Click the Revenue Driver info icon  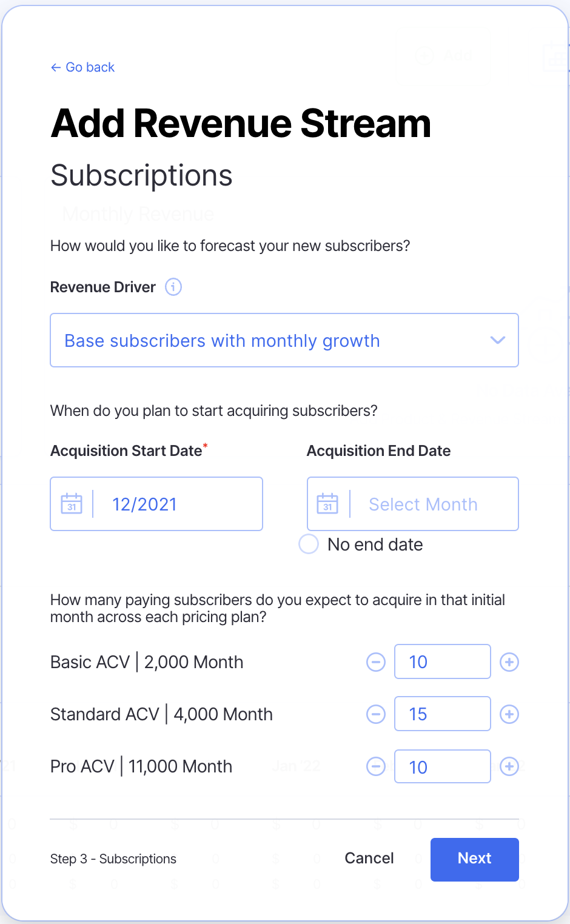173,287
